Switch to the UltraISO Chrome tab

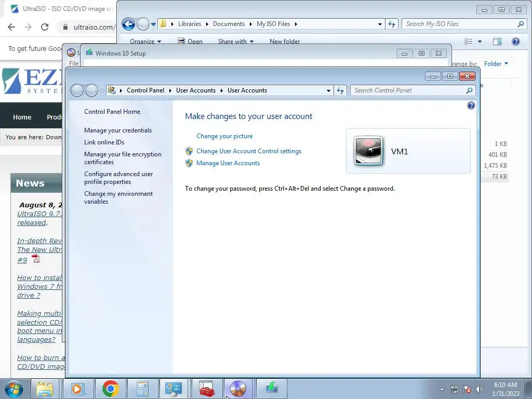click(x=62, y=9)
